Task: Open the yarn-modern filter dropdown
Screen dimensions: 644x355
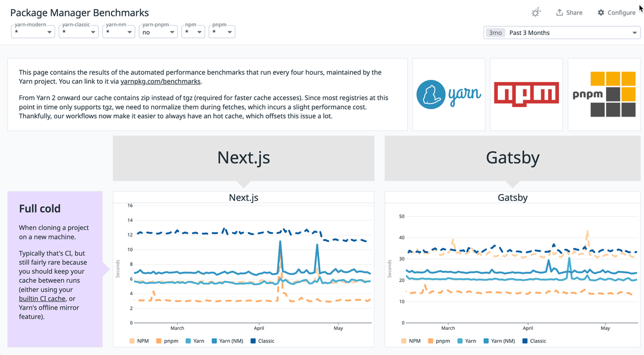Action: click(x=33, y=32)
